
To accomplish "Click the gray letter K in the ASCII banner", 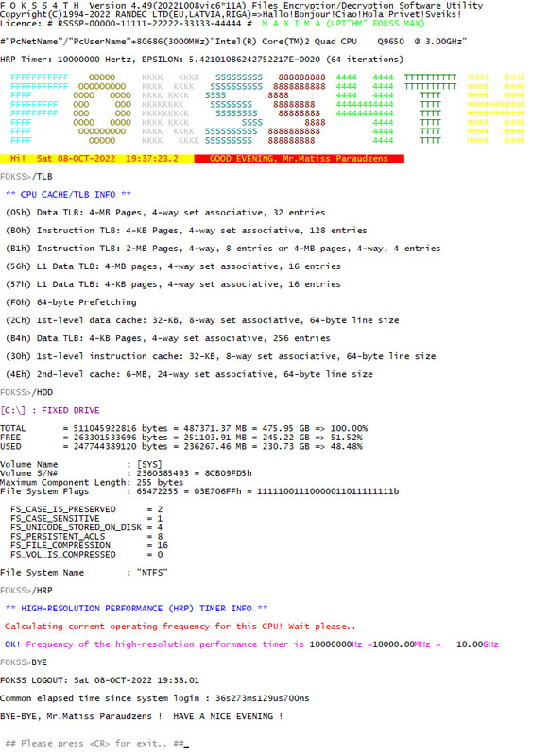I will (171, 109).
